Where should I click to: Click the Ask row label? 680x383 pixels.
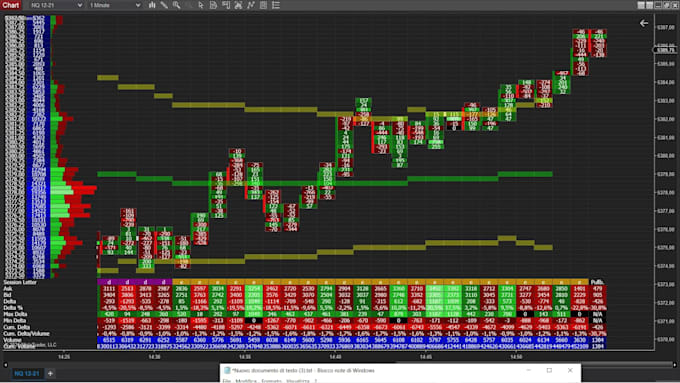(8, 288)
